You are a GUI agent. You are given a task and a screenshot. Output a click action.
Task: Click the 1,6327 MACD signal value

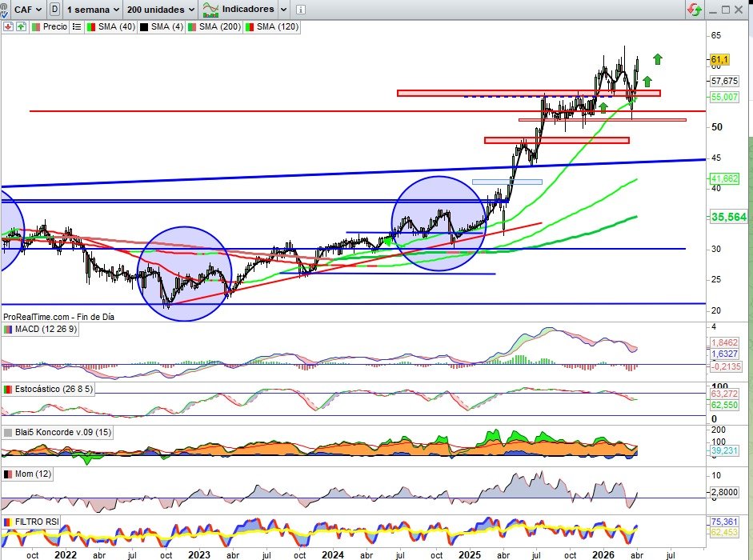coord(724,354)
